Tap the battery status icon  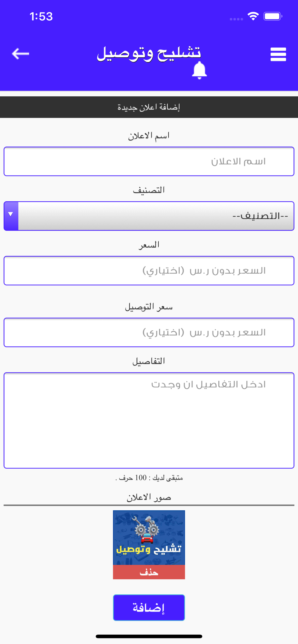273,16
